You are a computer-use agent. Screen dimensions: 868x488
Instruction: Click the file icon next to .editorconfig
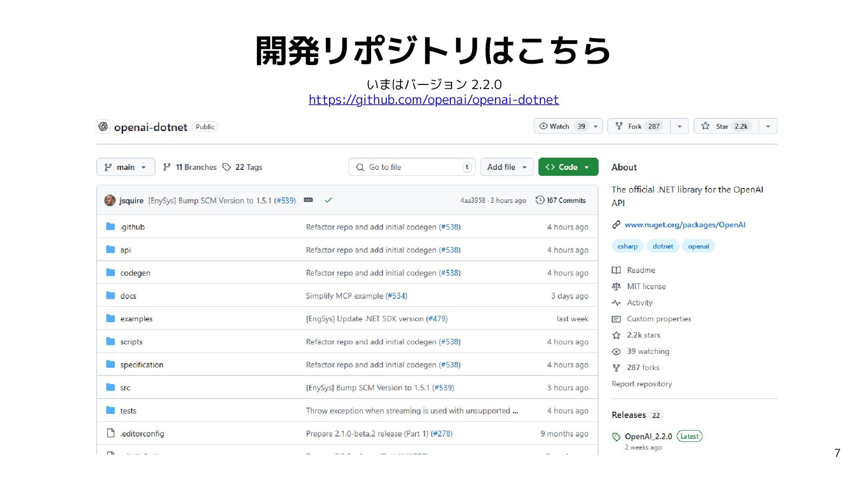click(110, 433)
